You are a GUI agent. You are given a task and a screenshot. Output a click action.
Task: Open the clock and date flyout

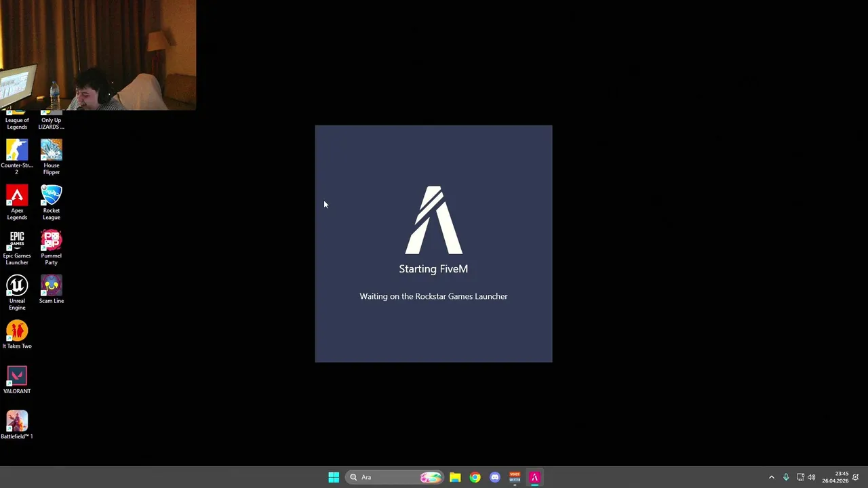[835, 477]
